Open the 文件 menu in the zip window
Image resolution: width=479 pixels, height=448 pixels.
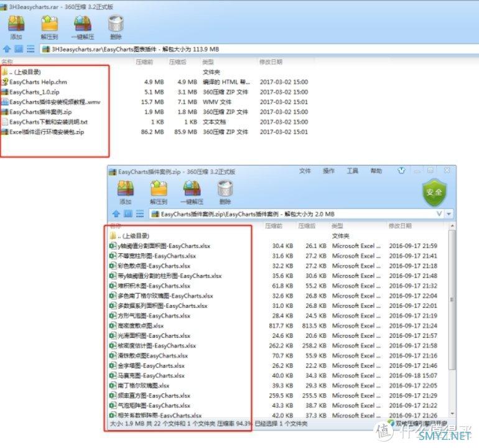coord(305,171)
